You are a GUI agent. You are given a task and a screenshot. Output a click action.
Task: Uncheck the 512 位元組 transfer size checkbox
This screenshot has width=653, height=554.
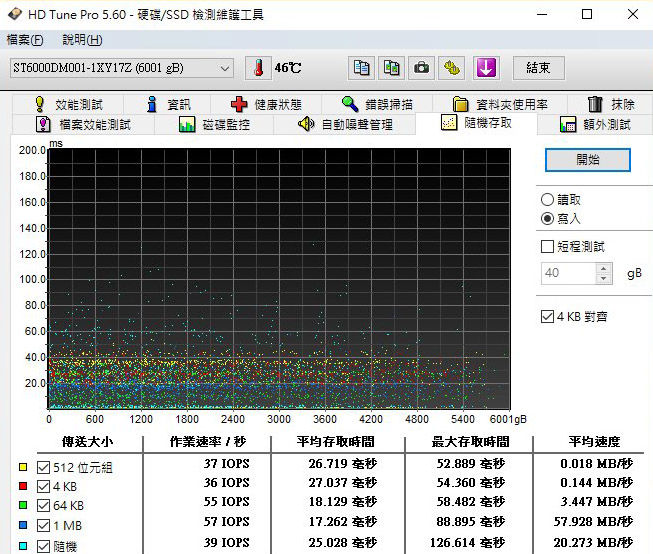point(42,468)
